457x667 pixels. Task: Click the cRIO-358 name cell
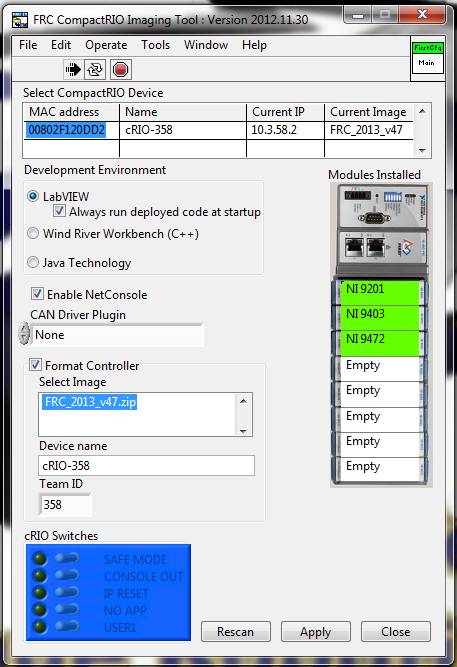(183, 130)
